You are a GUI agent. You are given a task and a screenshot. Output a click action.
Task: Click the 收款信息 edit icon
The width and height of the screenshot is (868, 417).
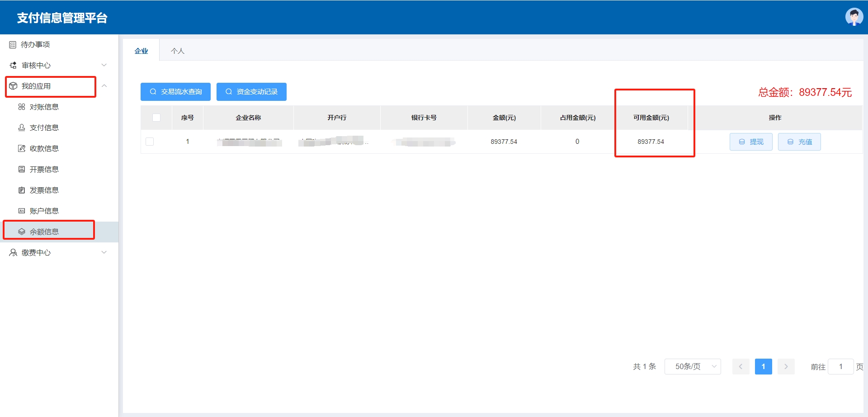click(x=21, y=149)
